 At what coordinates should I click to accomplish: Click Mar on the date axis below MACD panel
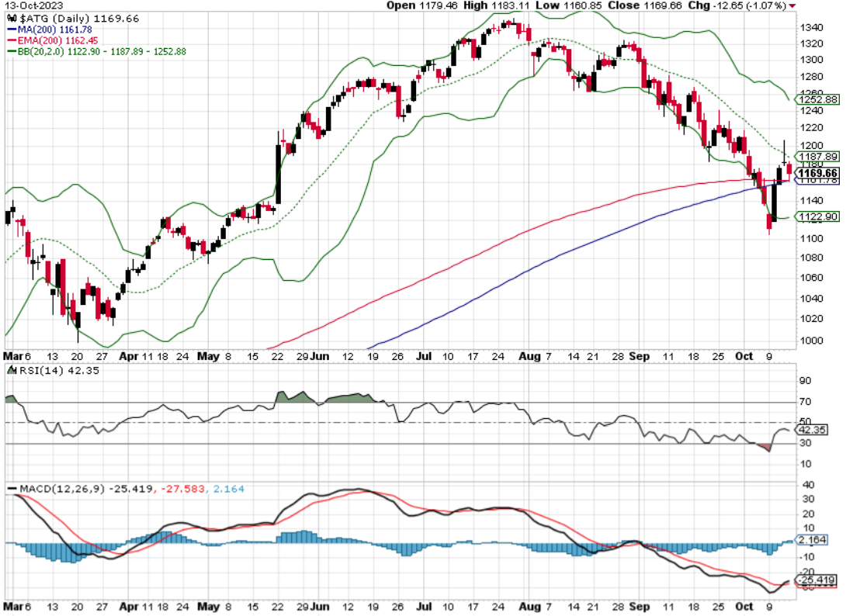(13, 607)
